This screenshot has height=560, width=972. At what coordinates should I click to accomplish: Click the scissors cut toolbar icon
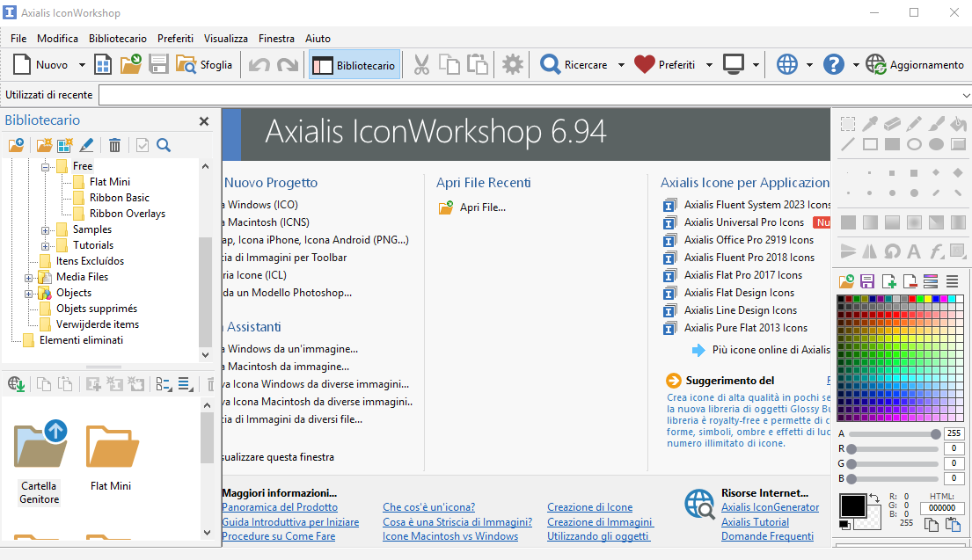(421, 64)
